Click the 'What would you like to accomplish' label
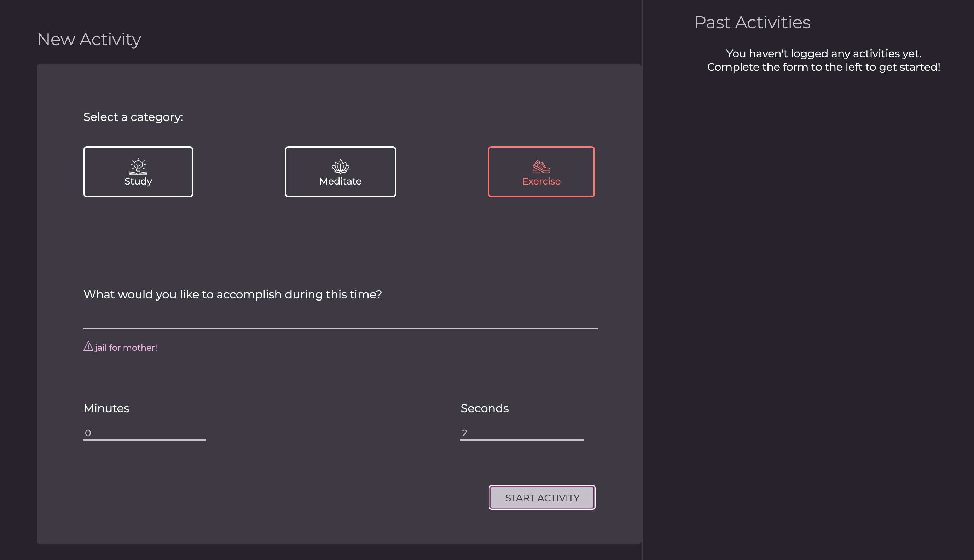Screen dimensions: 974x560 pos(232,294)
